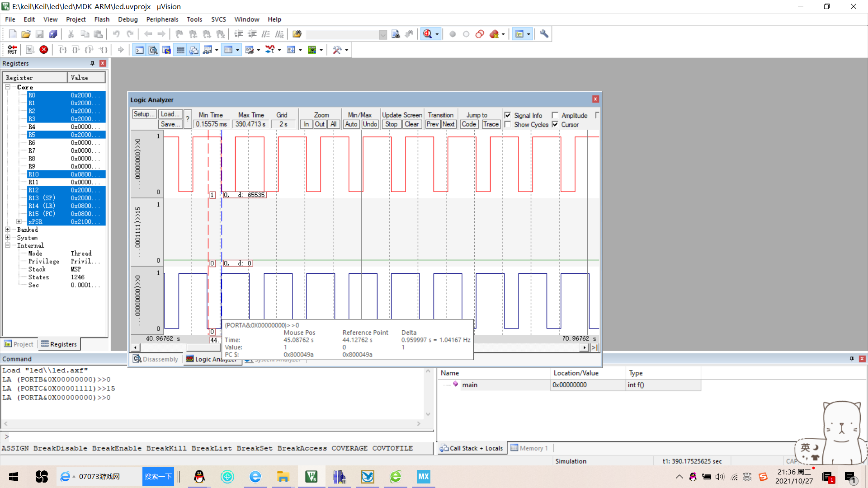Click the Start/Stop Debug Session icon
The height and width of the screenshot is (488, 868).
tap(428, 34)
